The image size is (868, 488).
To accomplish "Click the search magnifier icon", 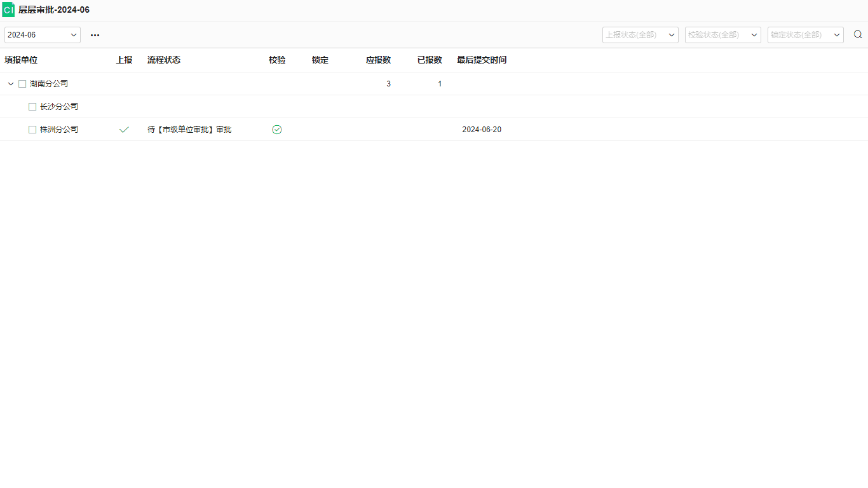I will pyautogui.click(x=858, y=35).
